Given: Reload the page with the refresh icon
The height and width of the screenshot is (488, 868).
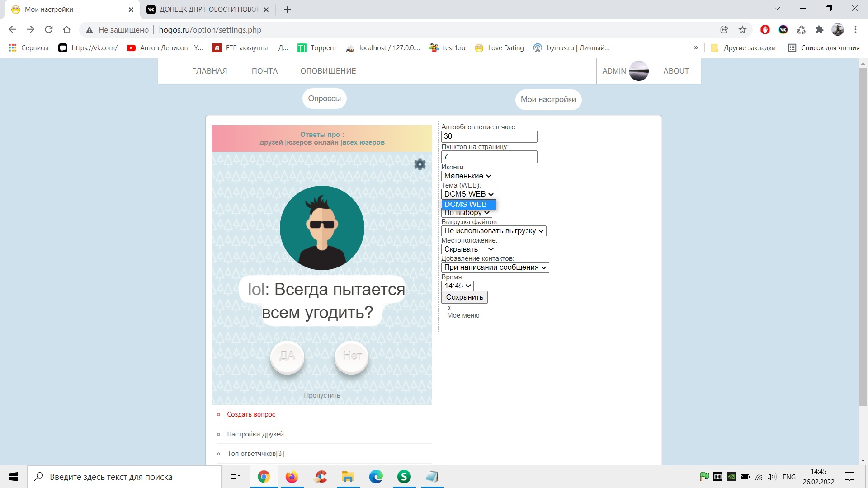Looking at the screenshot, I should (x=49, y=30).
